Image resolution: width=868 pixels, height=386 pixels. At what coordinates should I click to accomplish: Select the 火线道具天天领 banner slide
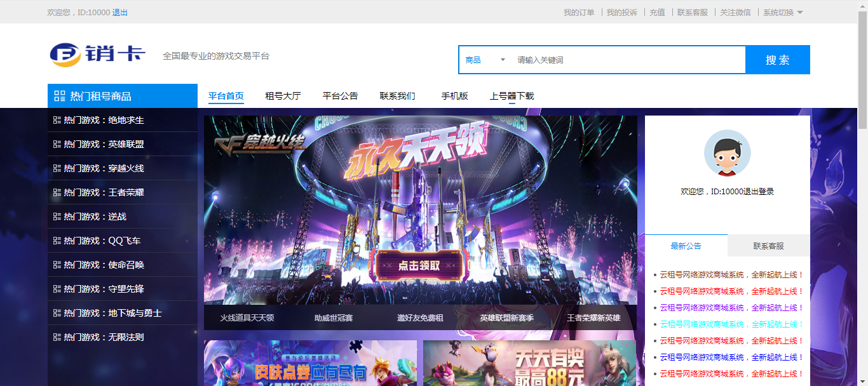coord(247,319)
